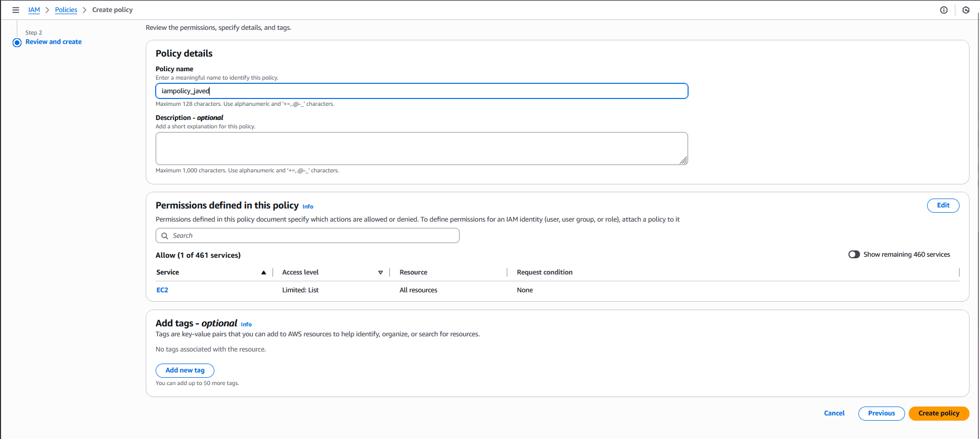Click the Review and create step link
Viewport: 980px width, 439px height.
53,42
